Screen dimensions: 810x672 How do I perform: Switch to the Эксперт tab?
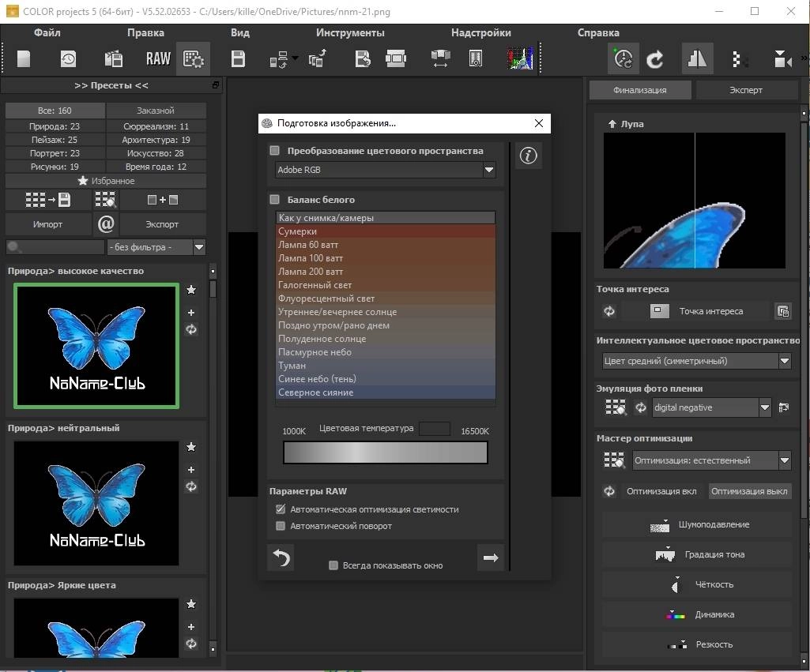746,90
